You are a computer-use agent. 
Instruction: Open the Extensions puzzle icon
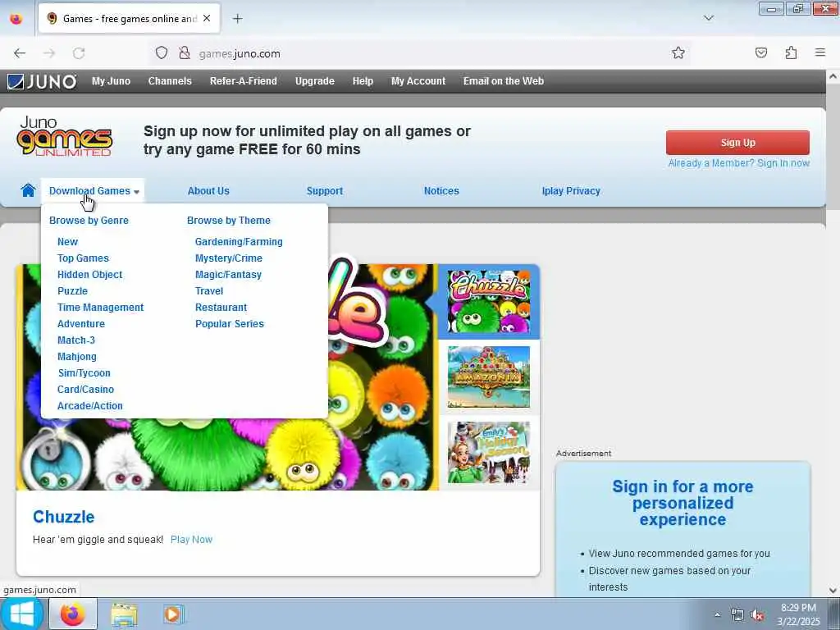(791, 52)
